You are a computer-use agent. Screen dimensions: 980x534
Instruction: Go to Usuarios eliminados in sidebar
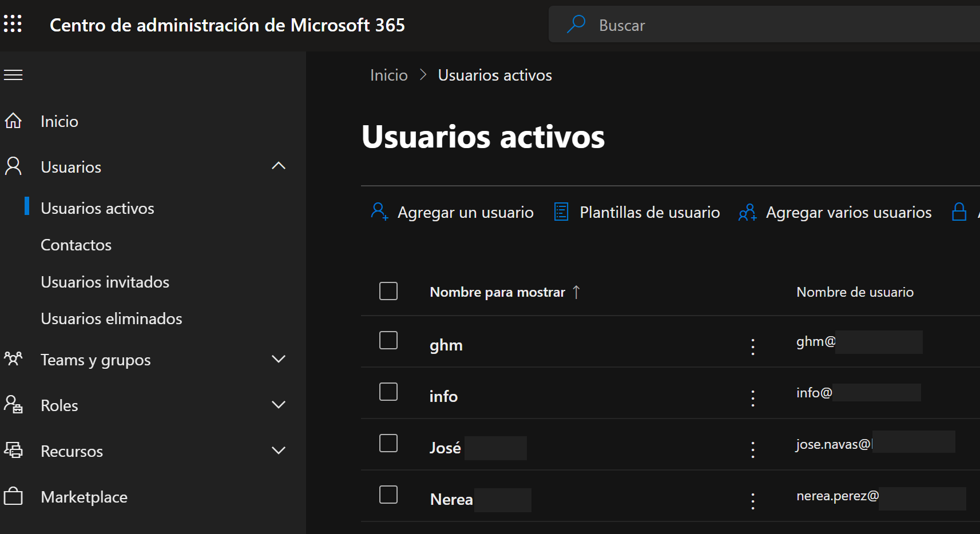point(112,318)
